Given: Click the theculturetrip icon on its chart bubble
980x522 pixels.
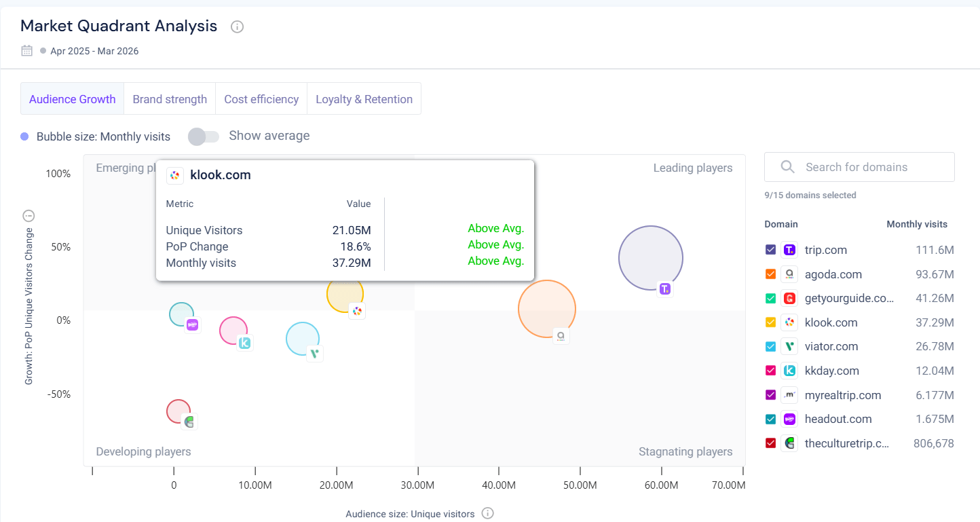Looking at the screenshot, I should (189, 422).
